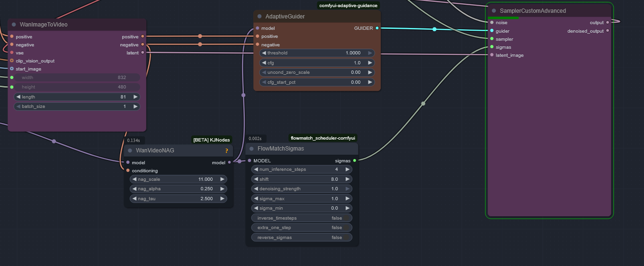The image size is (644, 266).
Task: Click the start_image input port on WanImageToVideo
Action: pyautogui.click(x=12, y=69)
